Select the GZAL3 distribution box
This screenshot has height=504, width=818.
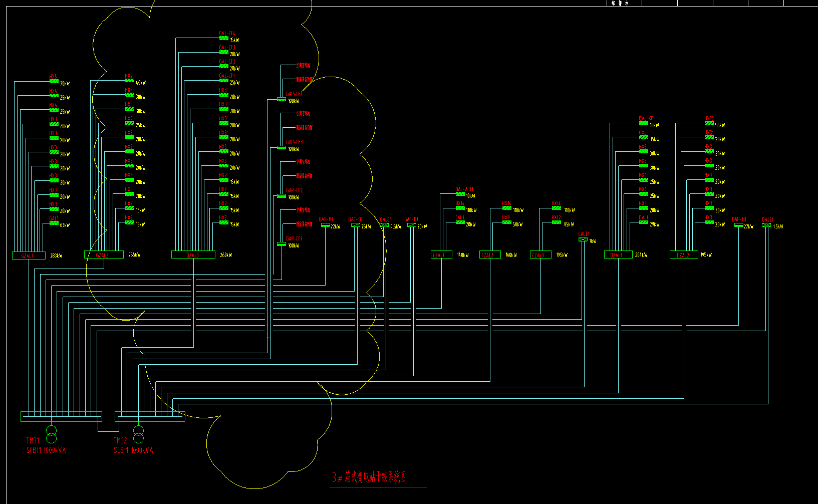tap(193, 255)
